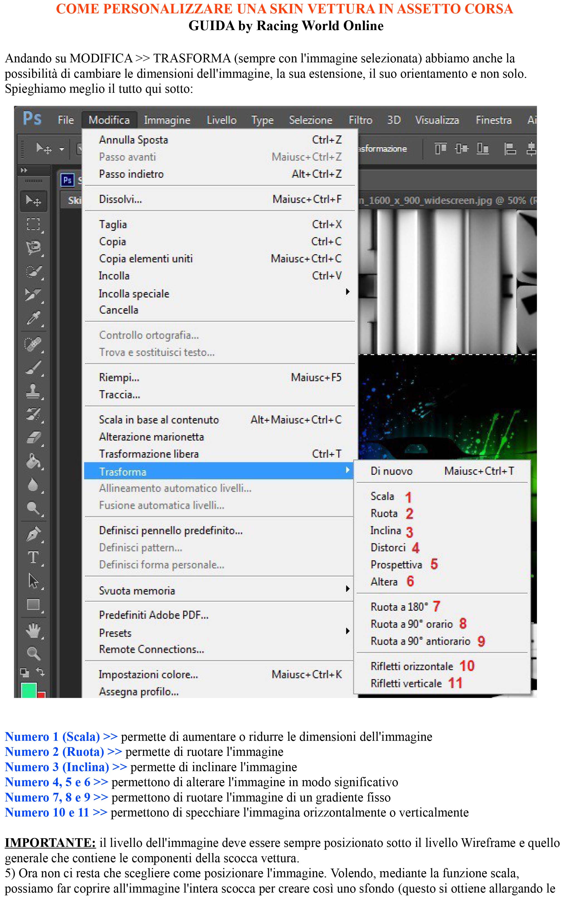
Task: Choose Rifletti orizzontale from Trasforma submenu
Action: tap(412, 666)
